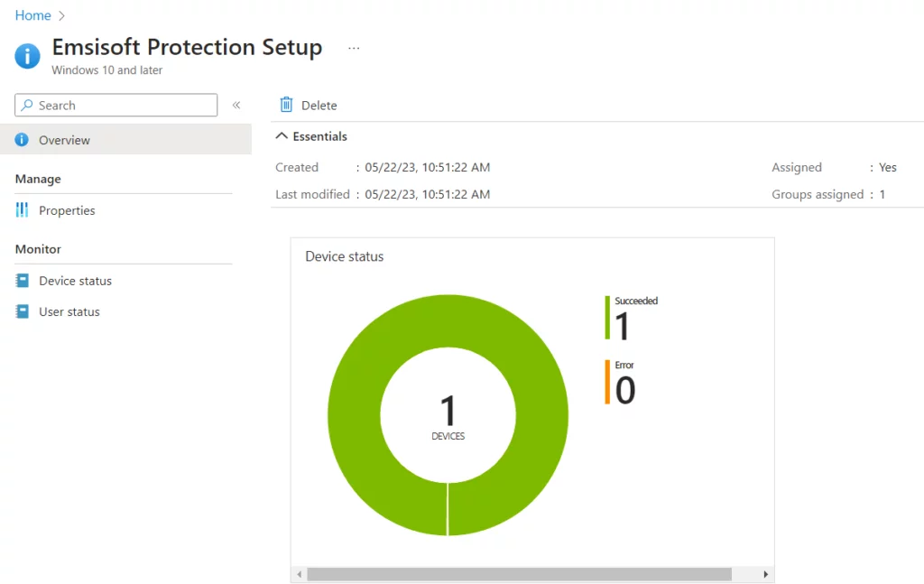This screenshot has width=924, height=584.
Task: Click the Overview info icon in sidebar
Action: pos(23,140)
